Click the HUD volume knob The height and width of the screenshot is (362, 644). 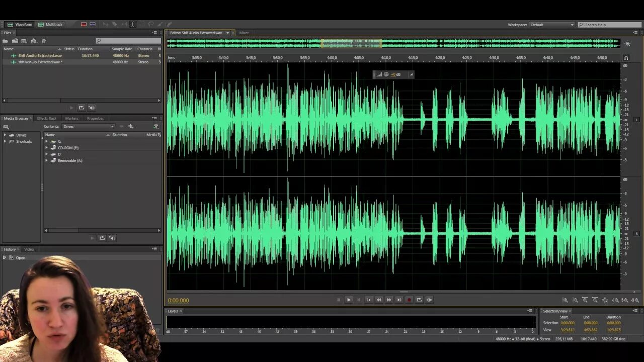[x=386, y=74]
